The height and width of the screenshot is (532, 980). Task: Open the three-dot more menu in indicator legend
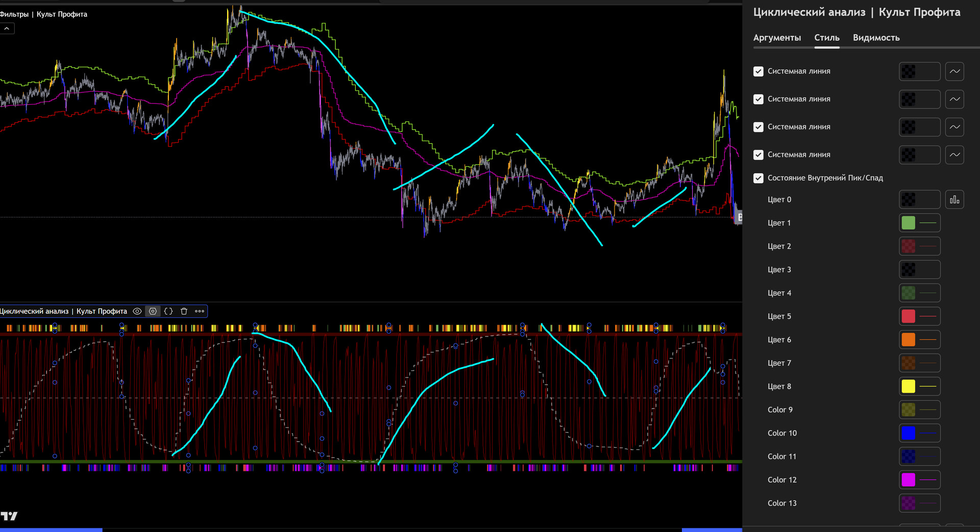click(x=200, y=311)
